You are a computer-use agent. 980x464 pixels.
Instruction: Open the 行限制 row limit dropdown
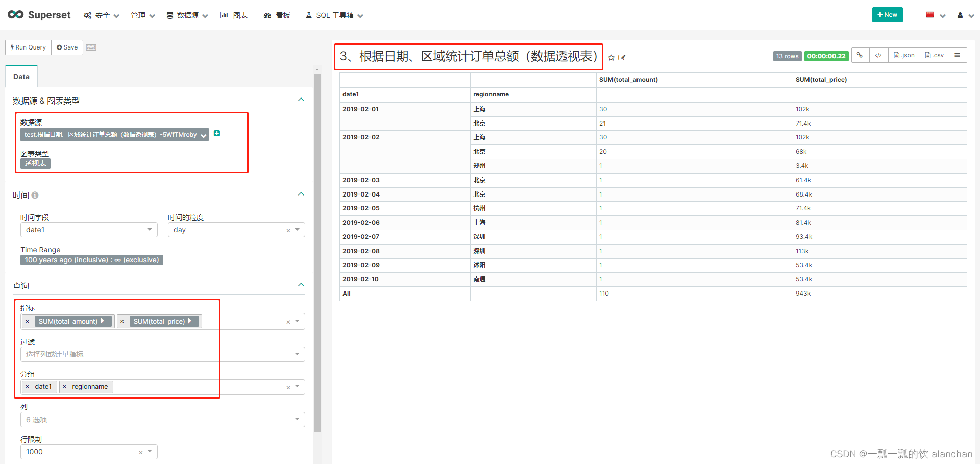pos(150,451)
